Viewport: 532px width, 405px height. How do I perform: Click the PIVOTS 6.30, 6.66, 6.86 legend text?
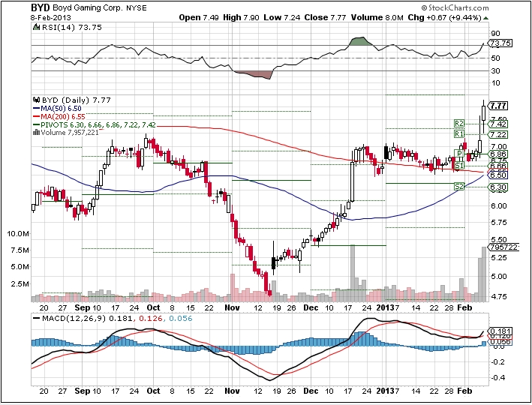(x=98, y=124)
